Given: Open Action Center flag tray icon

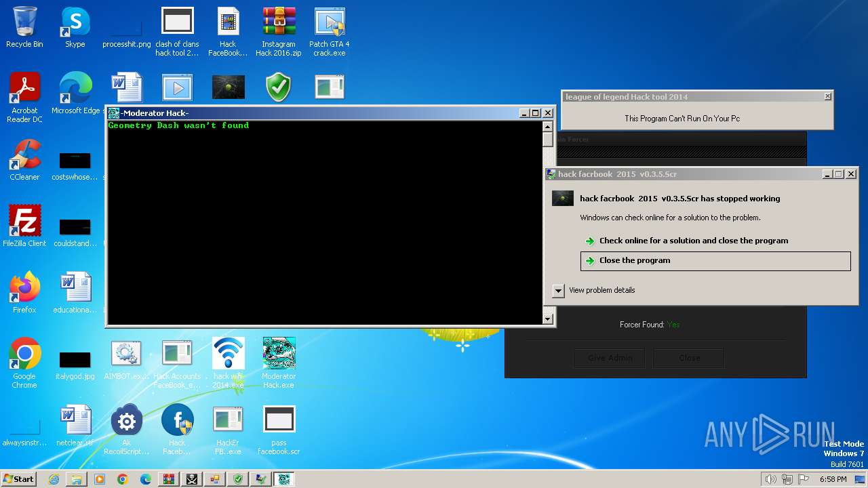Looking at the screenshot, I should click(803, 479).
